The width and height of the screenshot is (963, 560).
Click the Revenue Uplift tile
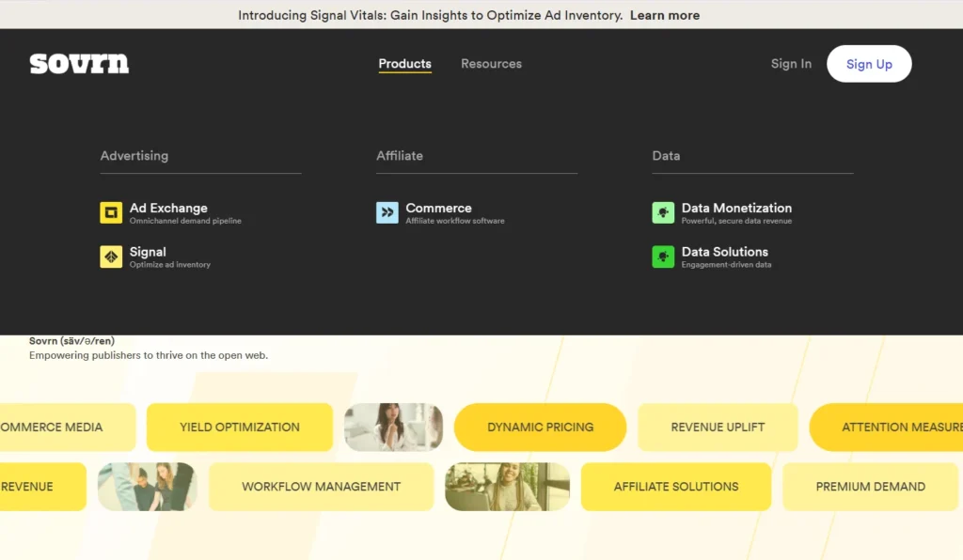coord(718,427)
